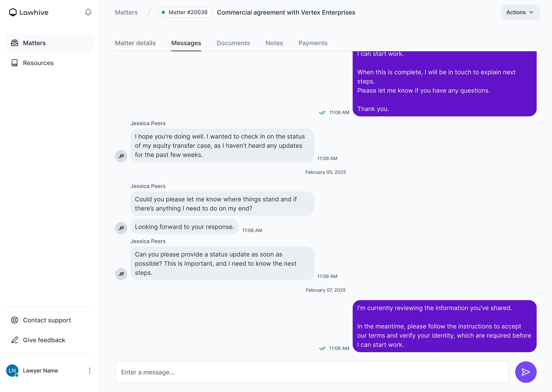This screenshot has height=392, width=552.
Task: Click the Resources book icon
Action: pyautogui.click(x=15, y=63)
